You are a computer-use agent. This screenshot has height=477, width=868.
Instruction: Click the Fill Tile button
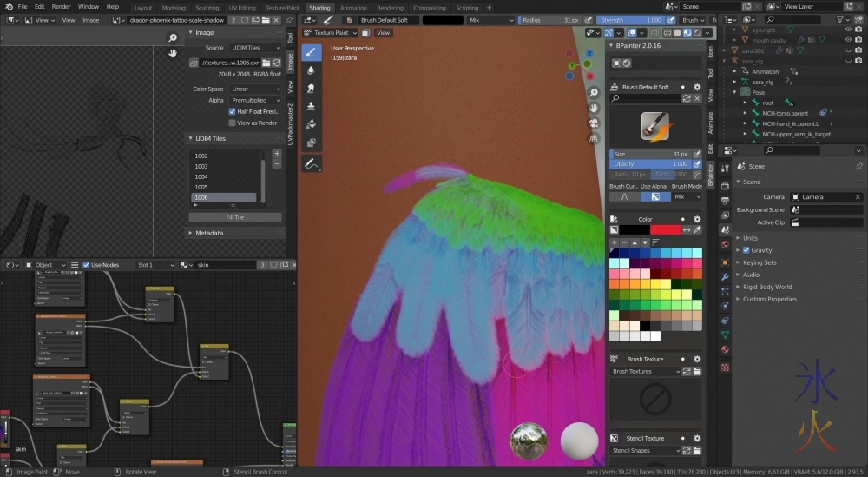point(234,217)
